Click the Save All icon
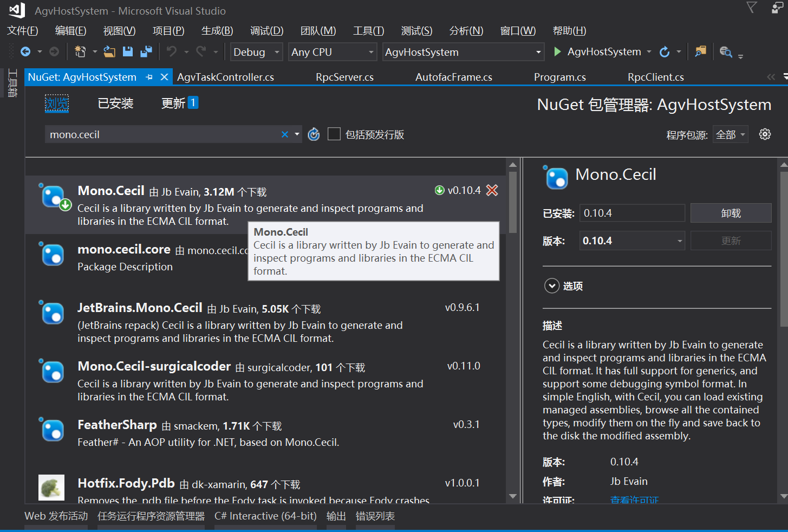 tap(146, 52)
